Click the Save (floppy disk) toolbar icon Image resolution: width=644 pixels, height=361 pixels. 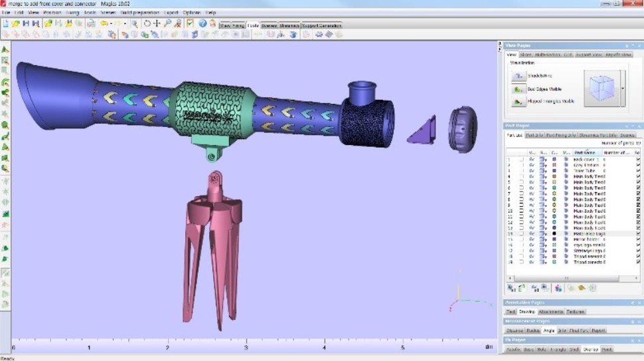tap(26, 23)
